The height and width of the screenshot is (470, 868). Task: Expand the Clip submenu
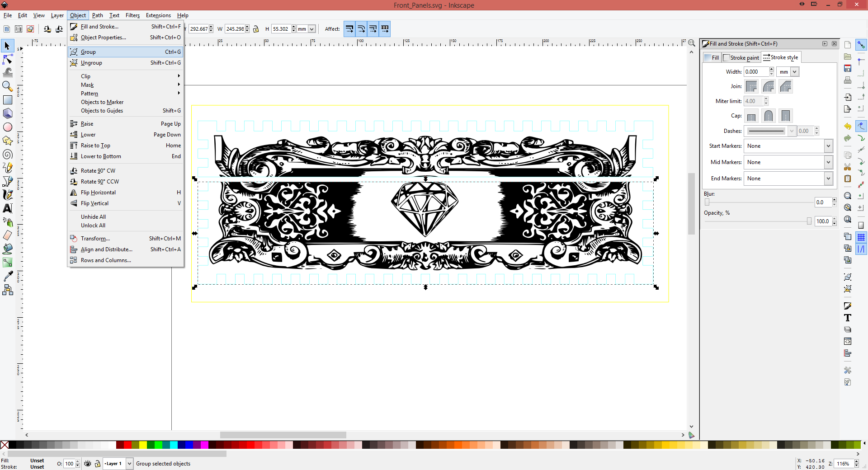[126, 76]
